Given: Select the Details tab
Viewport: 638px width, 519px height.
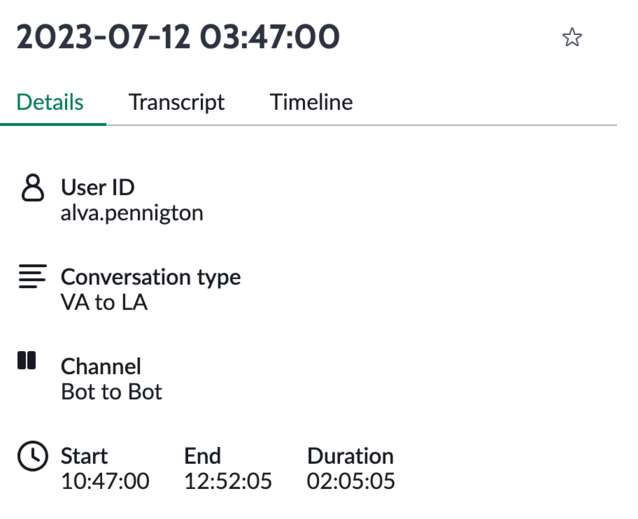Looking at the screenshot, I should pyautogui.click(x=50, y=102).
